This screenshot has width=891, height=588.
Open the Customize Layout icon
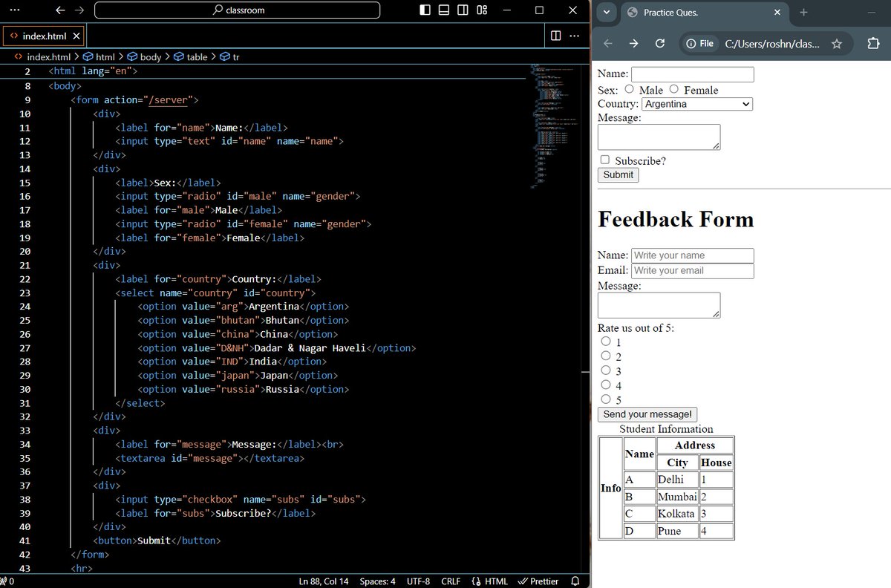point(482,10)
